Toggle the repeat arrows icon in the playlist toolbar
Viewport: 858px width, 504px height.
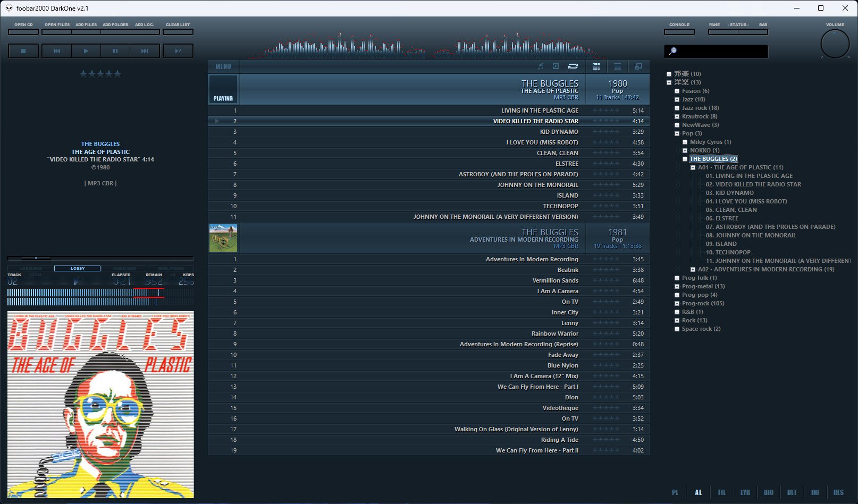tap(573, 66)
